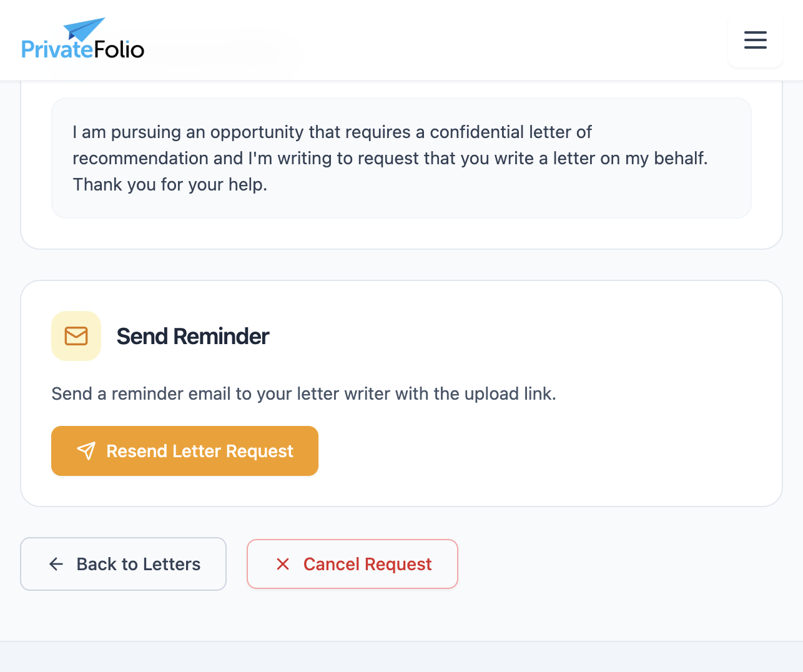Click blank header area beside the logo
Screen dimensions: 803x672
(437, 40)
